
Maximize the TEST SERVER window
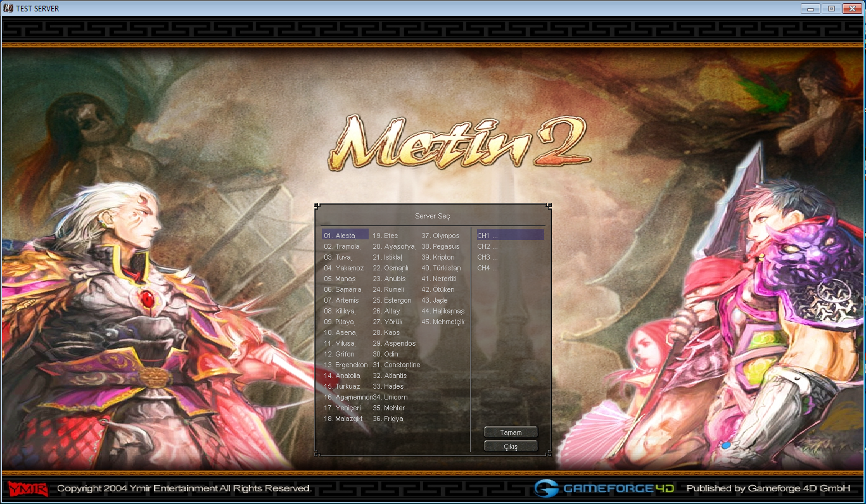[831, 8]
